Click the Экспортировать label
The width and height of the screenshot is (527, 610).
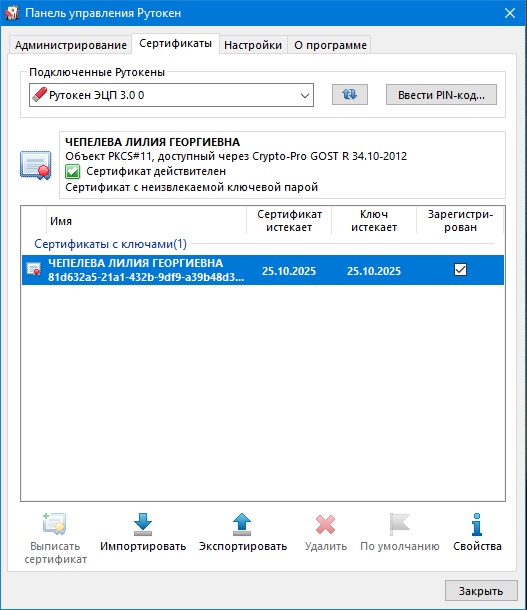point(243,546)
